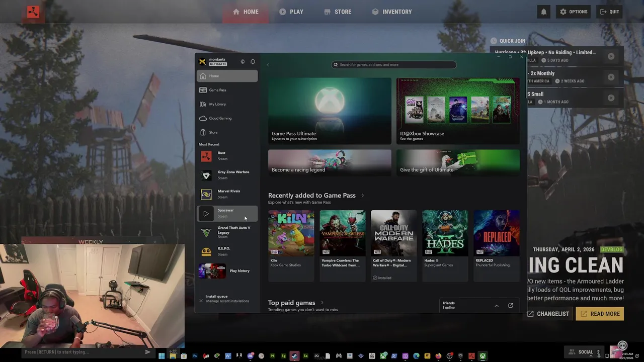Image resolution: width=644 pixels, height=362 pixels.
Task: Click the R.E.P.O. game icon
Action: click(206, 252)
